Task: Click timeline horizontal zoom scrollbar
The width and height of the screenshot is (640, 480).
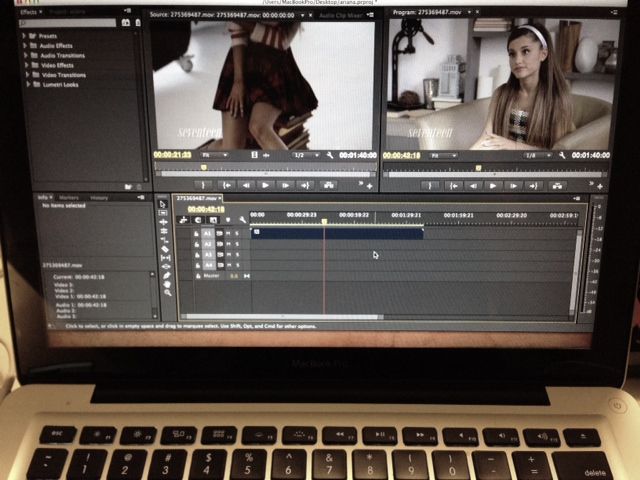Action: tap(282, 317)
